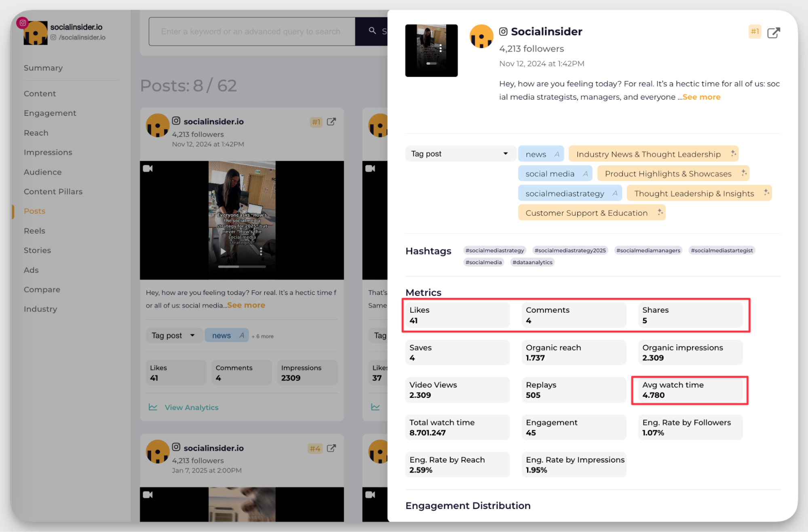This screenshot has width=808, height=532.
Task: Click the #1 rank badge in detail panel
Action: point(755,32)
